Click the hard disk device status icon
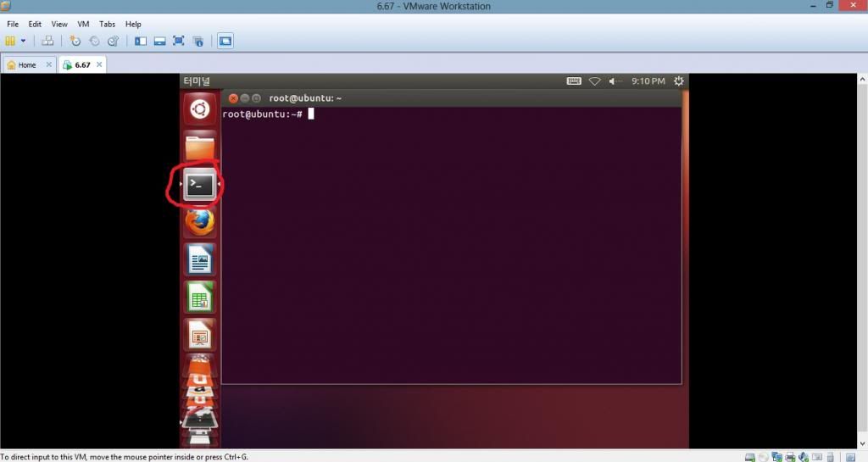 750,457
